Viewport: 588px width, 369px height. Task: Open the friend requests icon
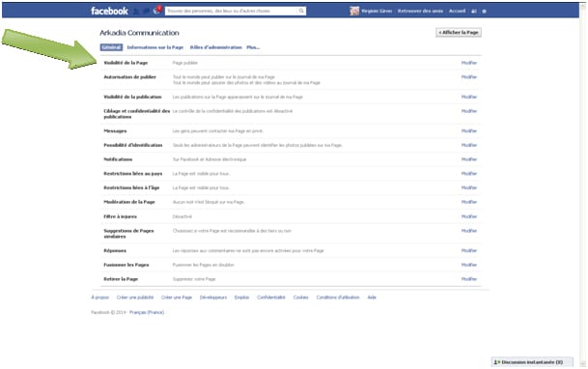[x=136, y=12]
